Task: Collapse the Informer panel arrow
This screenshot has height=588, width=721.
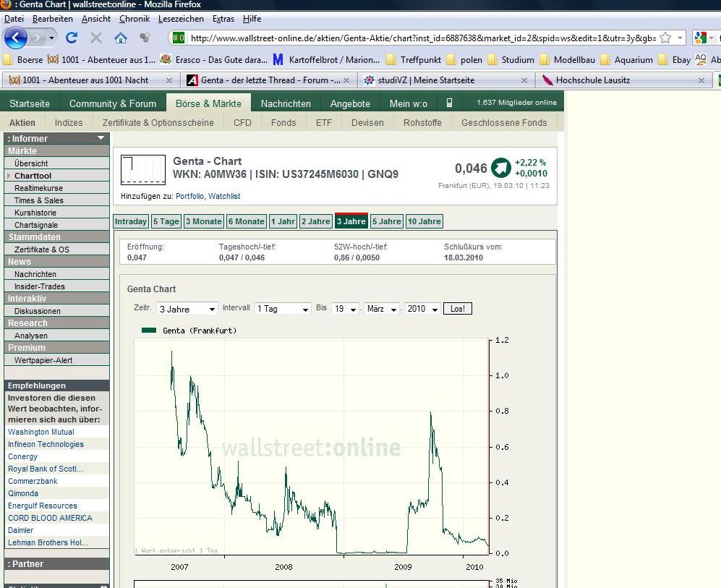Action: click(x=101, y=138)
